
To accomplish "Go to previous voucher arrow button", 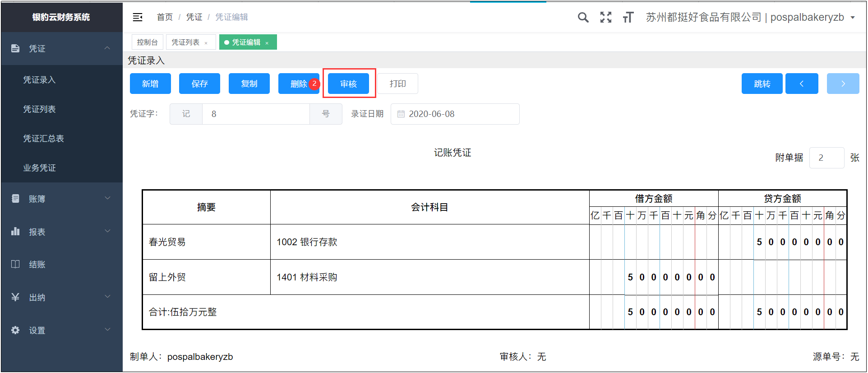I will coord(801,84).
